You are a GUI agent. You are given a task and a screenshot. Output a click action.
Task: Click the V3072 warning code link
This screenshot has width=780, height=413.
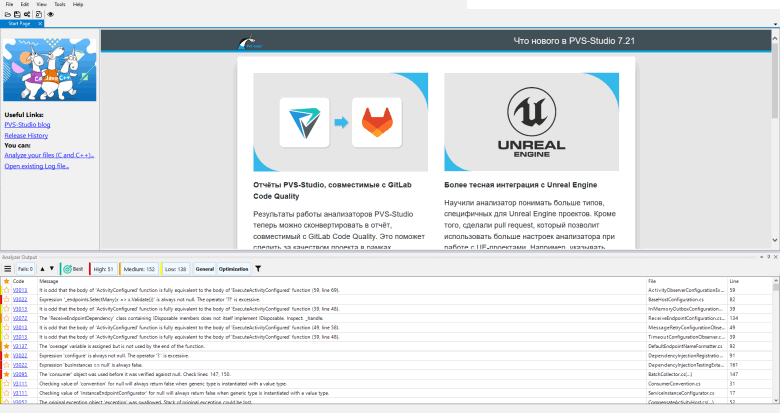point(19,317)
